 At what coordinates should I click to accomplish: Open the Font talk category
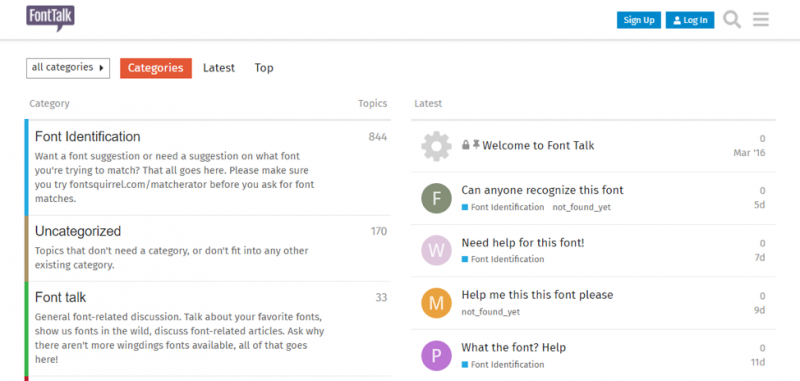60,297
